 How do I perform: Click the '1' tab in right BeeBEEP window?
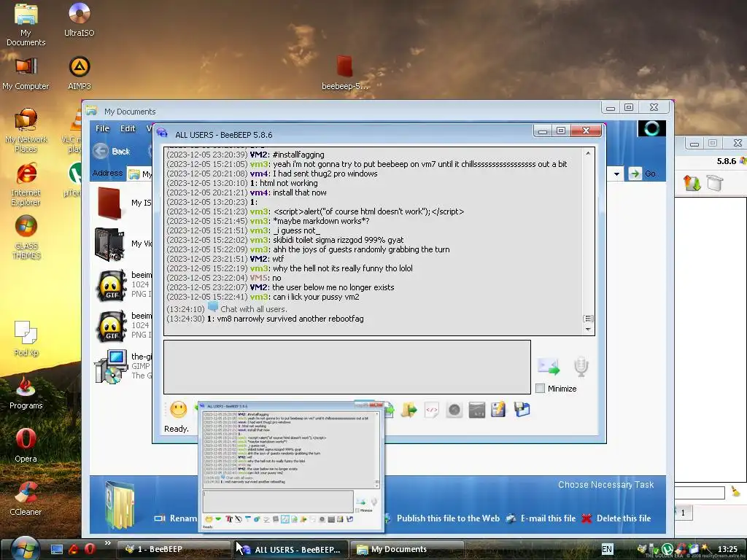pyautogui.click(x=683, y=513)
